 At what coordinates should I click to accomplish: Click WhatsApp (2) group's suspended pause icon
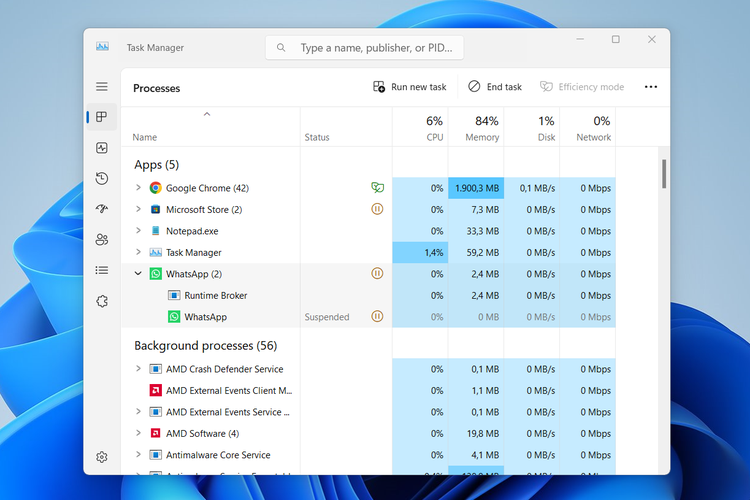tap(377, 273)
